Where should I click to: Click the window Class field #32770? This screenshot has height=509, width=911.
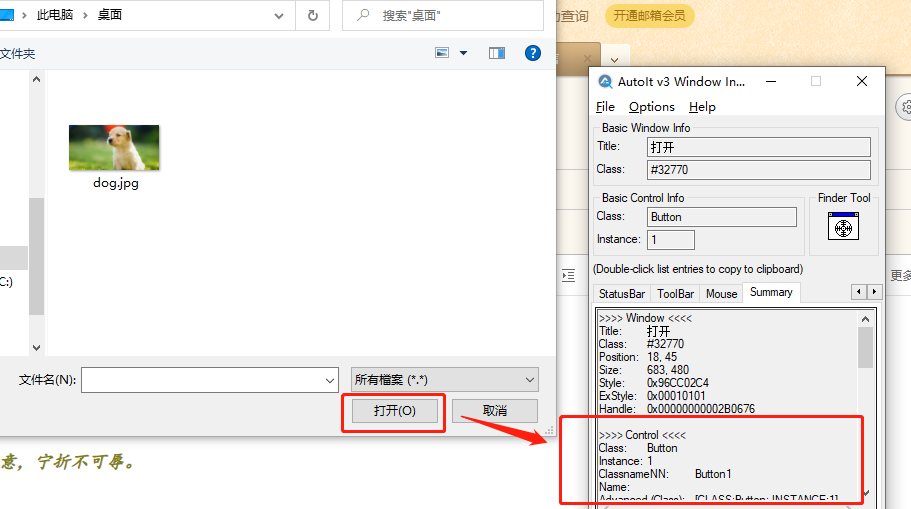[x=758, y=170]
